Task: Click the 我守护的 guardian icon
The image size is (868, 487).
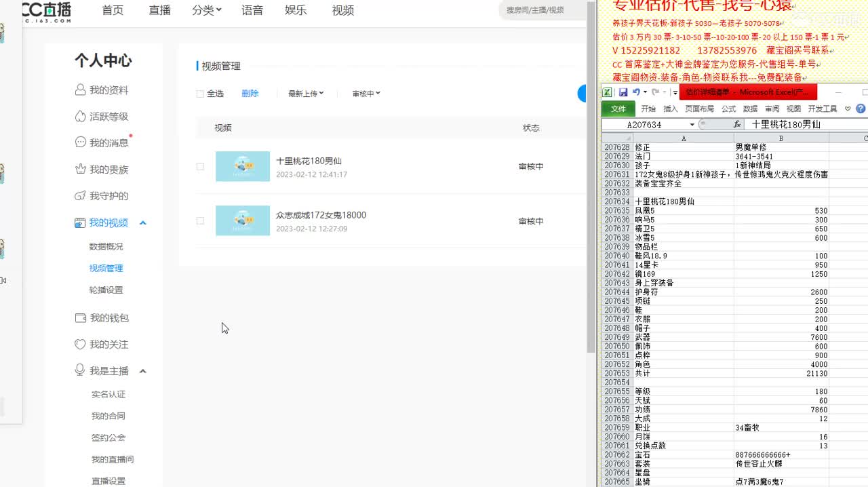Action: click(x=80, y=195)
